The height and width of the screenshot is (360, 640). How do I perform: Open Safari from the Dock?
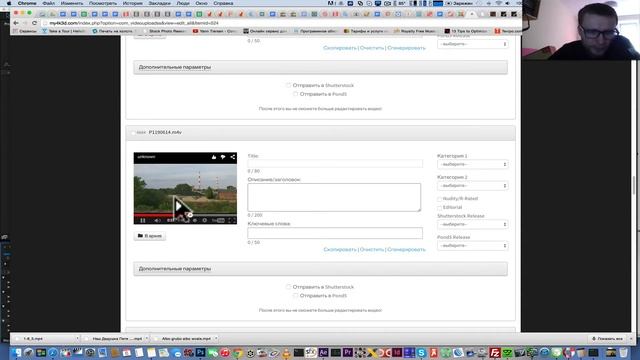53,353
